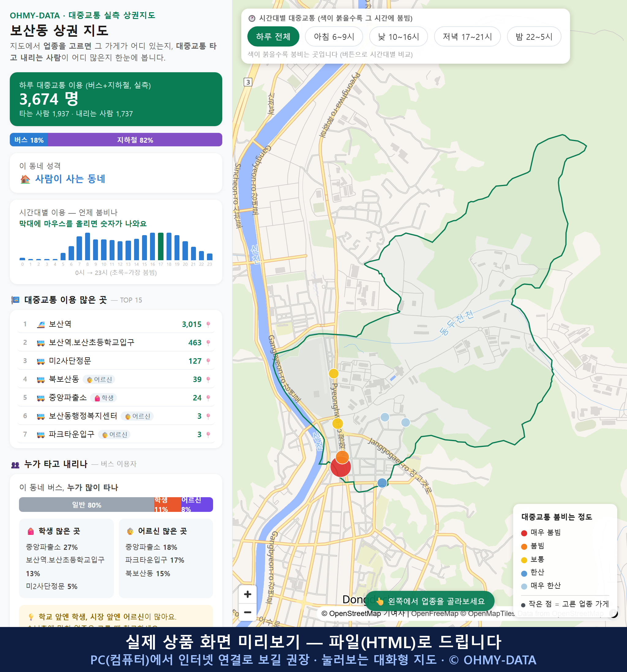Click map pin icon for 보산동행정복지센터 row
Image resolution: width=627 pixels, height=672 pixels.
[x=208, y=416]
